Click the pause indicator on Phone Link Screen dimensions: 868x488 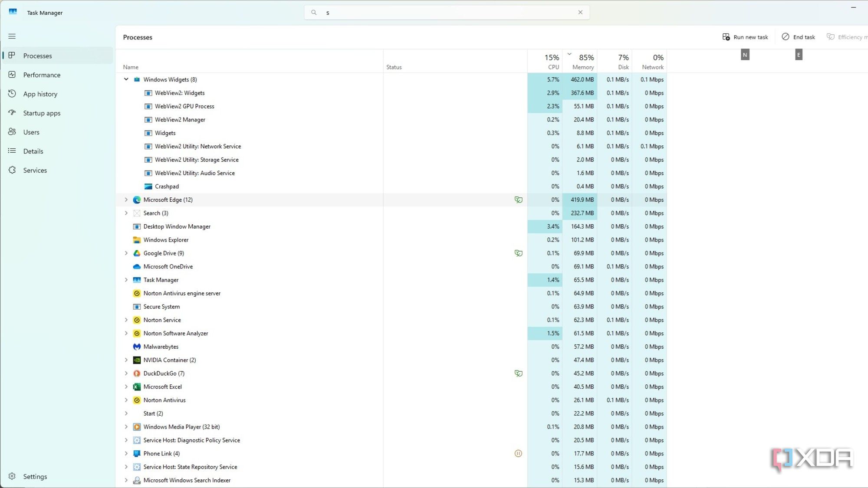click(x=519, y=453)
